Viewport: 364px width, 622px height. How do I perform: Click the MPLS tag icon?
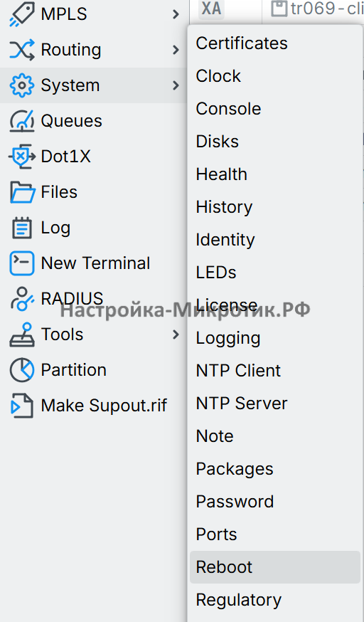(x=22, y=15)
